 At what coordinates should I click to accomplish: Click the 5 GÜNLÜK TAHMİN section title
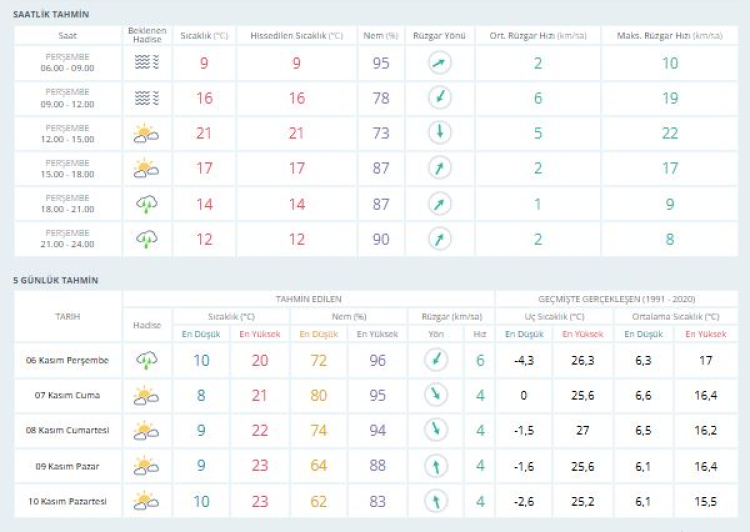pos(56,281)
